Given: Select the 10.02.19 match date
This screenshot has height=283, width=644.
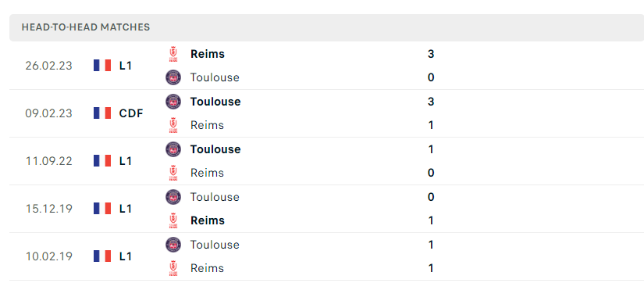Looking at the screenshot, I should pos(48,256).
